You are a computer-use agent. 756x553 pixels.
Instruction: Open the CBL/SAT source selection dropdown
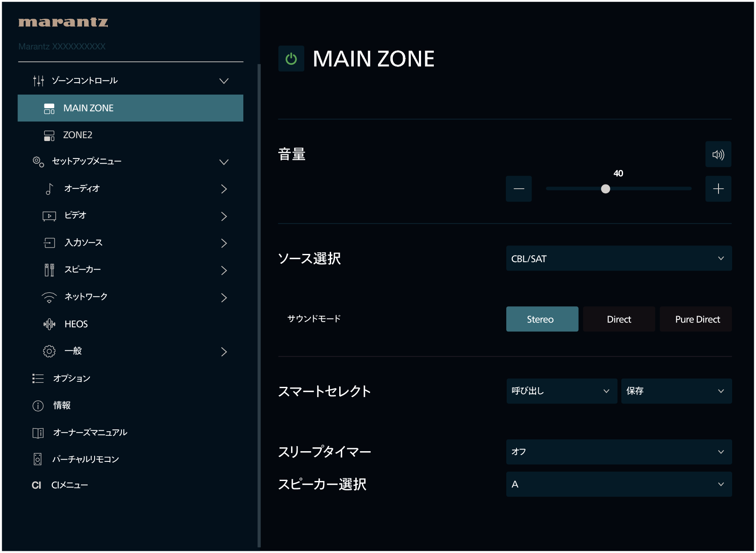[619, 258]
